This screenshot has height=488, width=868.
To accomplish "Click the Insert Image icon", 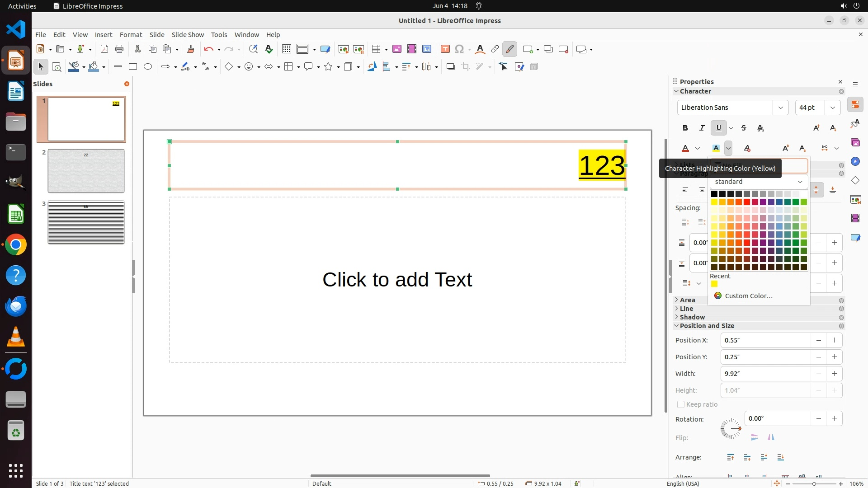I will tap(397, 49).
